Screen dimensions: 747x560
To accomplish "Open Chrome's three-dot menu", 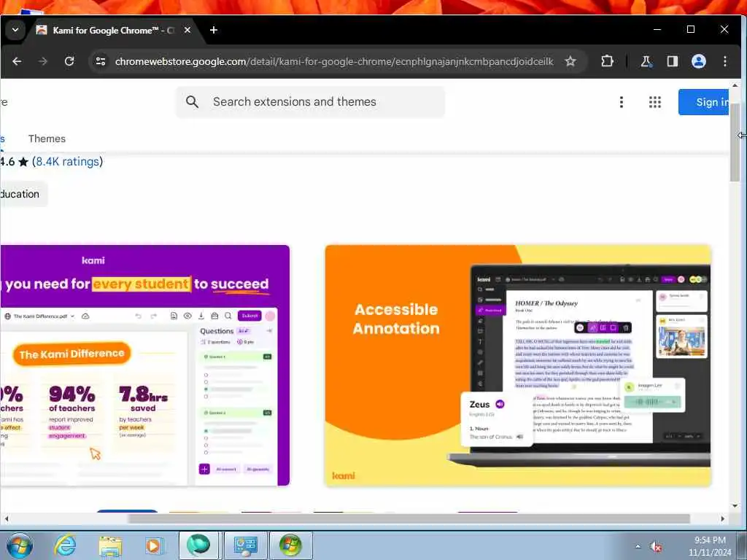I will (724, 61).
